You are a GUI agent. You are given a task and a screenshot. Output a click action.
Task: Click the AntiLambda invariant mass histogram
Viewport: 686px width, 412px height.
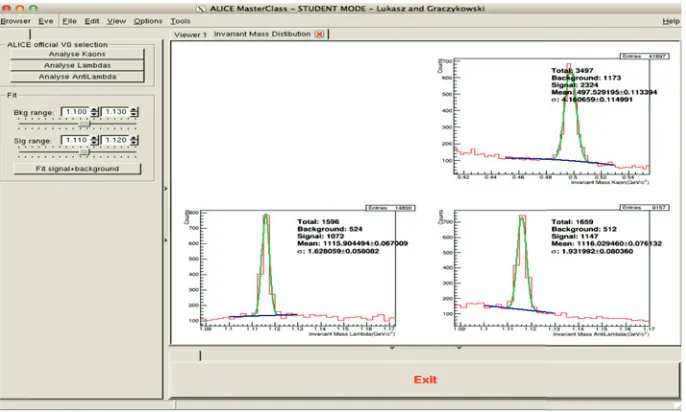click(x=551, y=268)
